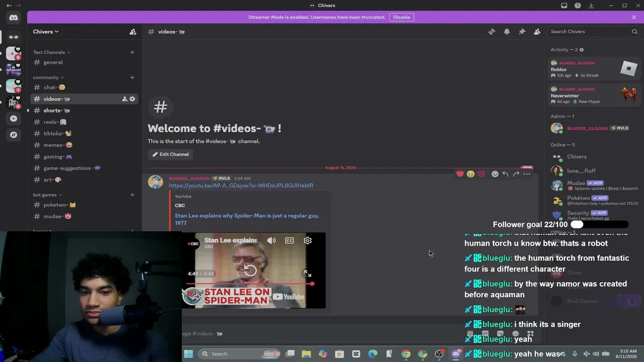Open channel notification settings bell
This screenshot has width=644, height=362.
tap(507, 32)
